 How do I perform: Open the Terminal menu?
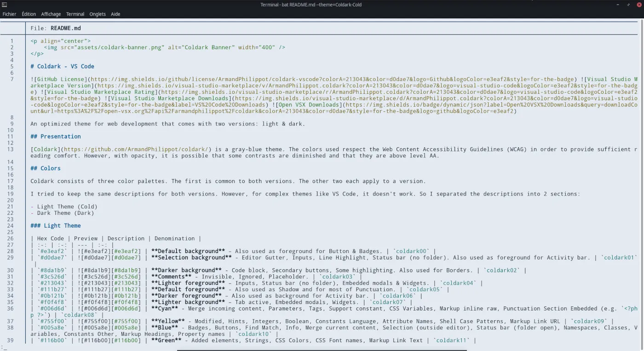[x=75, y=14]
